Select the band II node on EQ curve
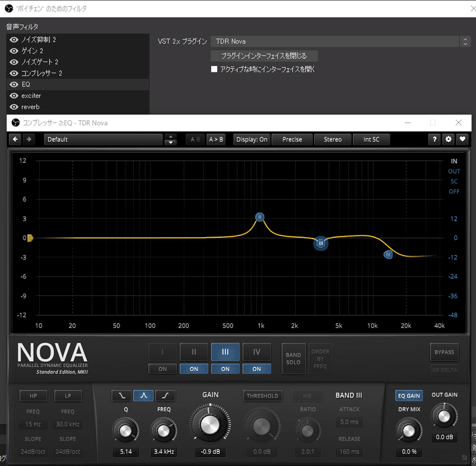 click(259, 217)
